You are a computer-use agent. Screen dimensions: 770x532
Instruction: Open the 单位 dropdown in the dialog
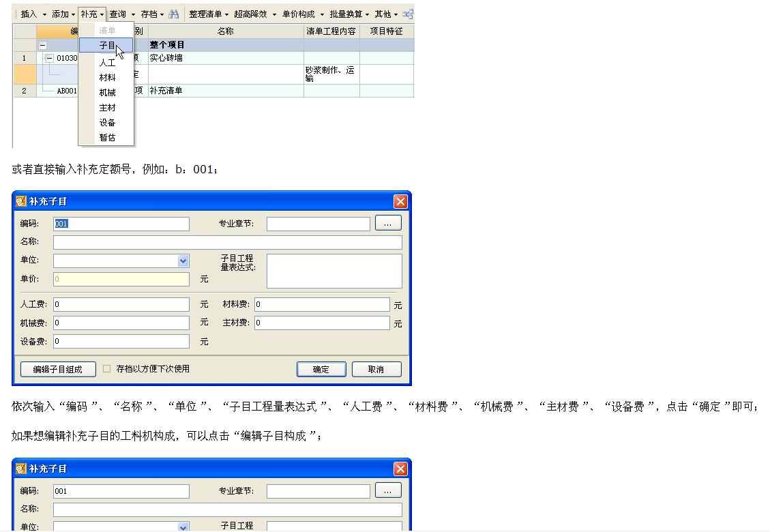pos(183,261)
